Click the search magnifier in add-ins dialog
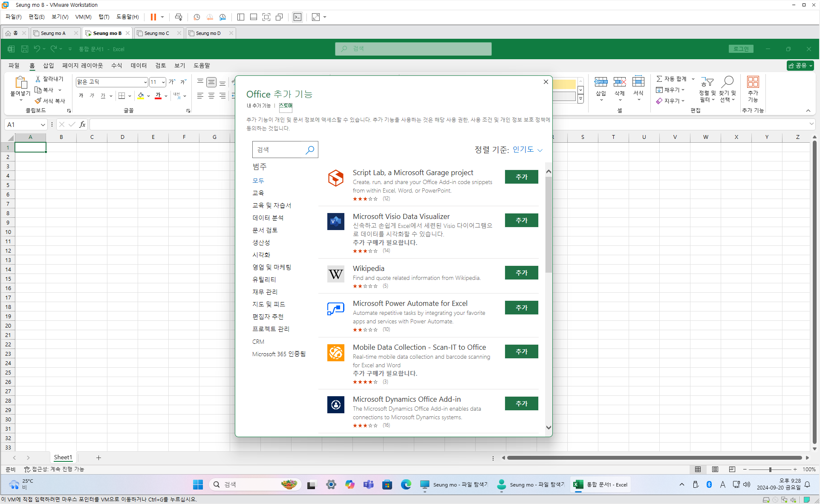820x504 pixels. [310, 150]
